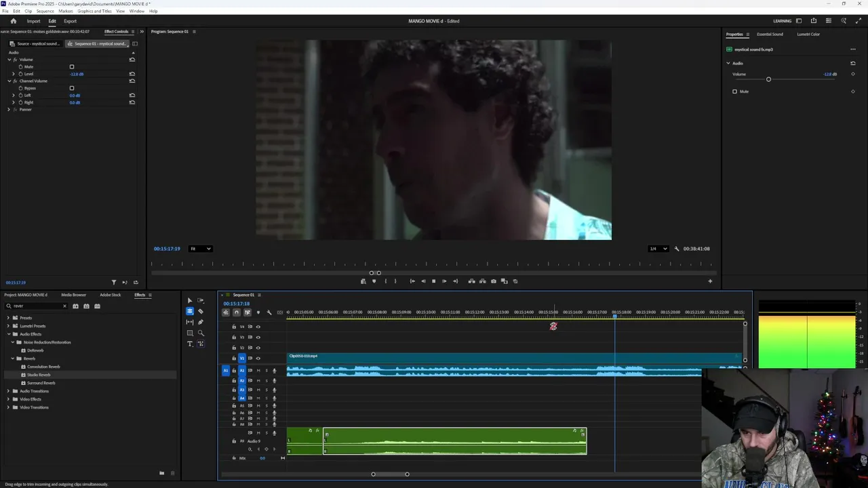Switch to the Lumetri Color tab
Screen dimensions: 868x488
[808, 35]
